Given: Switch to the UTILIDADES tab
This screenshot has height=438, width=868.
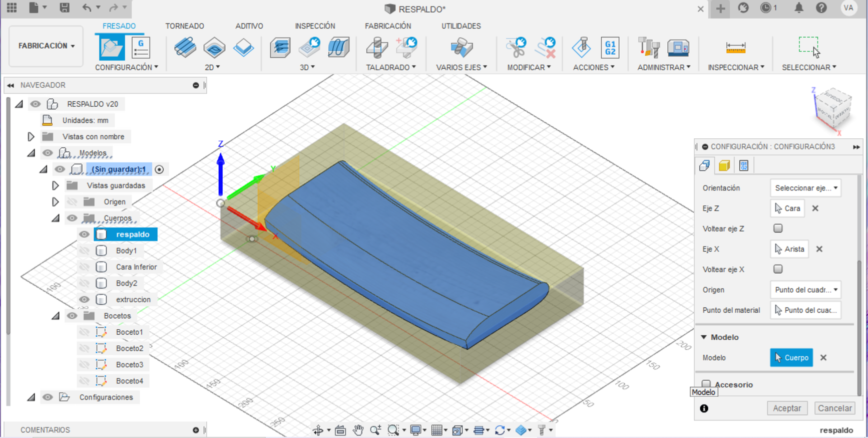Looking at the screenshot, I should point(461,26).
